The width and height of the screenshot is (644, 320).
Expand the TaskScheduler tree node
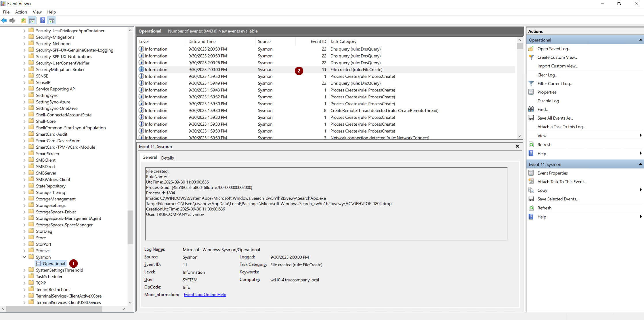pyautogui.click(x=24, y=277)
